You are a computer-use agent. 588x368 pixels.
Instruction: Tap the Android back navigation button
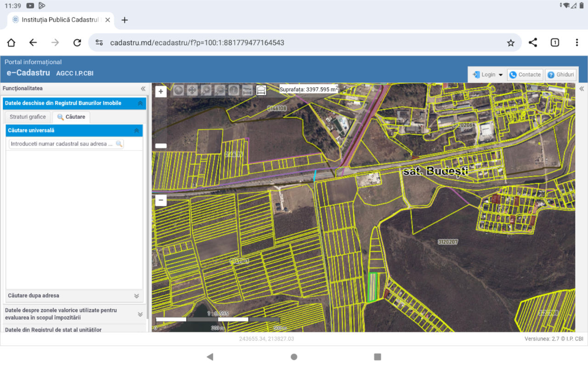pyautogui.click(x=210, y=356)
